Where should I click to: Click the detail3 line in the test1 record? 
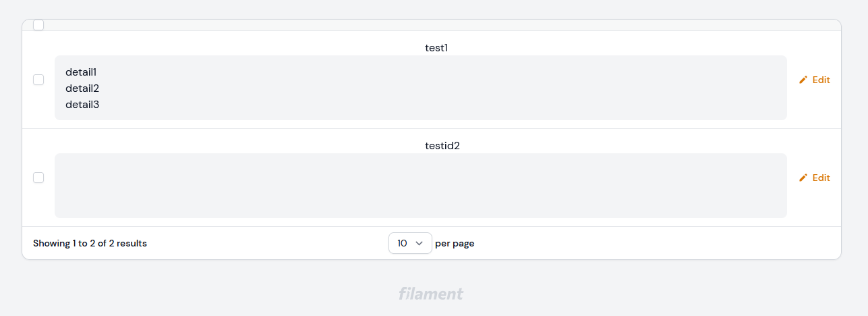(82, 105)
